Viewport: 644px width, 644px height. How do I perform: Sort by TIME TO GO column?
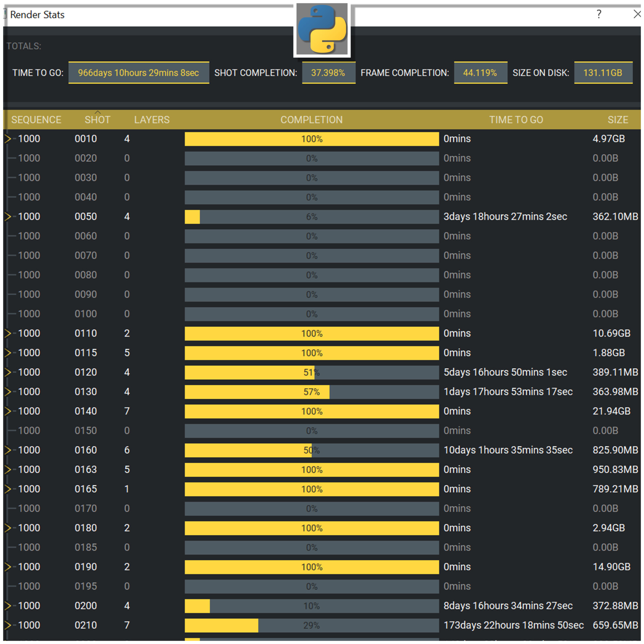516,120
